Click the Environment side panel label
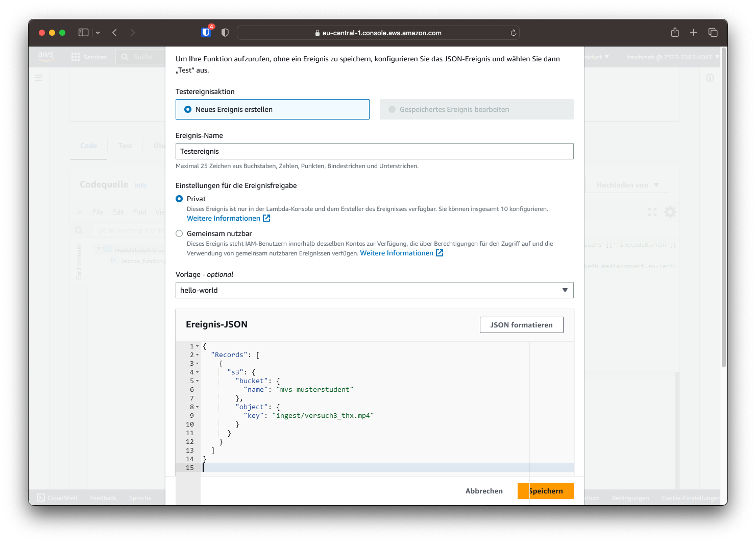This screenshot has width=756, height=543. tap(79, 262)
